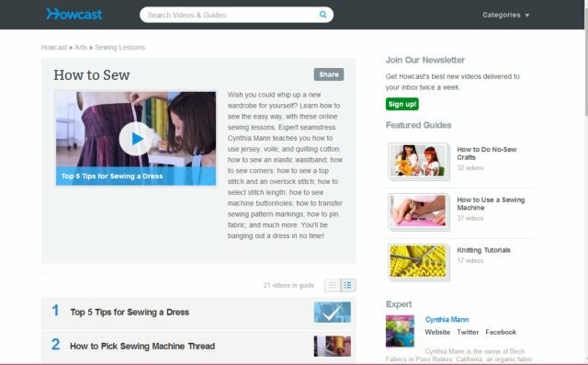
Task: Open How to Do No-Sew Crafts link
Action: 486,153
